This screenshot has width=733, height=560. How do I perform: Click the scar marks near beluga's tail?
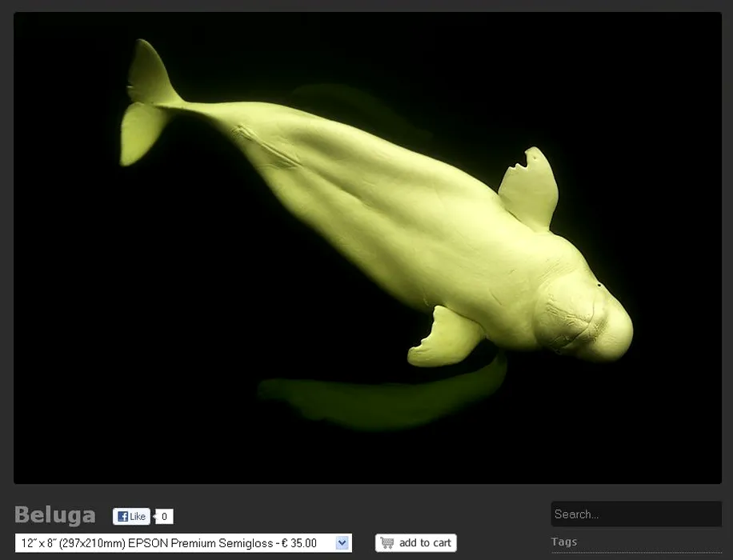point(264,144)
